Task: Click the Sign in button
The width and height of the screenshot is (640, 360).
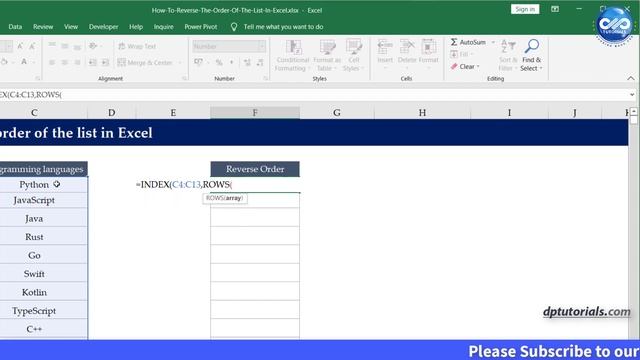Action: [525, 9]
